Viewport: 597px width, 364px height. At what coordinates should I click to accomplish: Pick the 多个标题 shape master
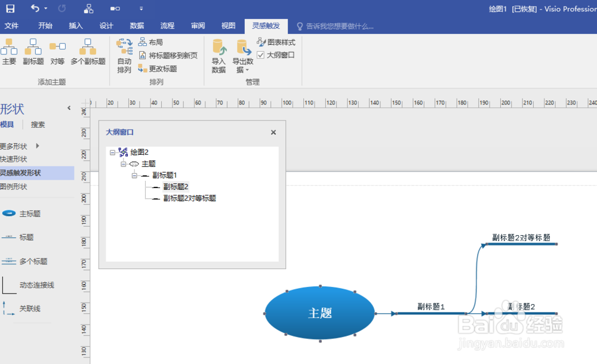pyautogui.click(x=24, y=261)
